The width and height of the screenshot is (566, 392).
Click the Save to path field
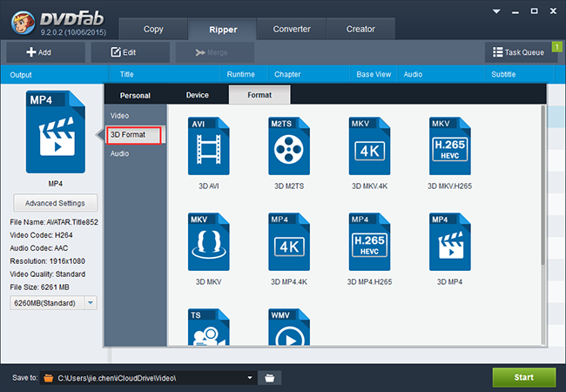pyautogui.click(x=148, y=378)
